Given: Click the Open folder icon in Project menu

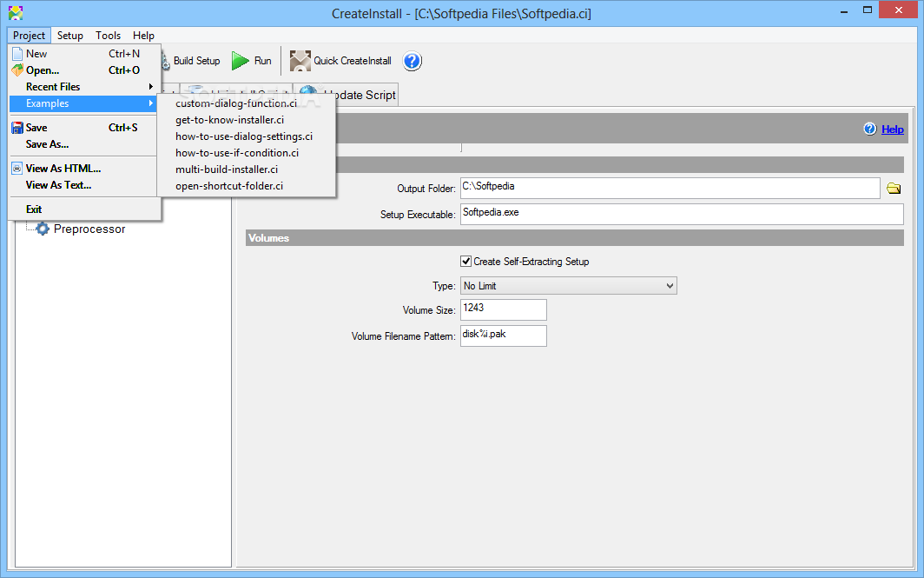Looking at the screenshot, I should 17,70.
